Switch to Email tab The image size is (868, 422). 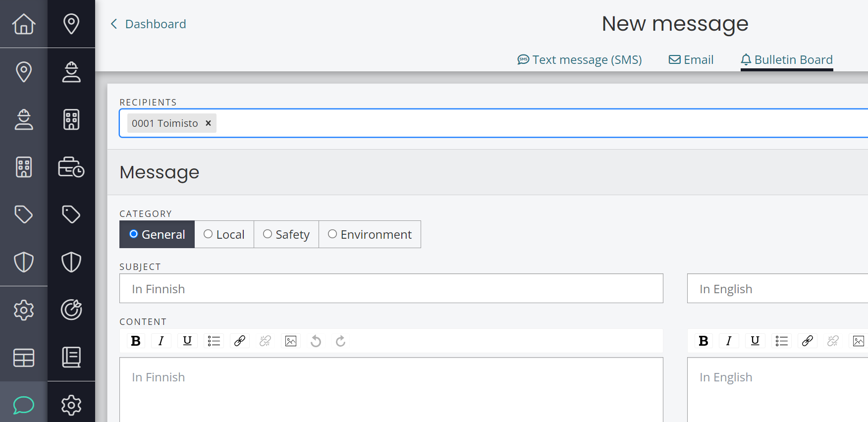[691, 60]
